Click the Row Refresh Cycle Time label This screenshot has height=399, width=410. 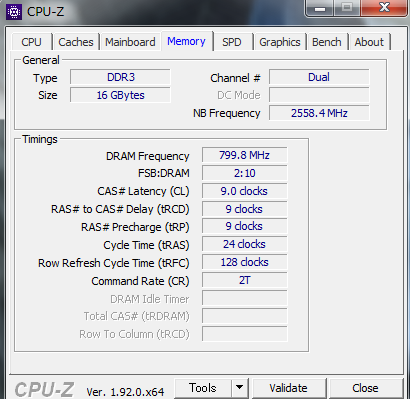(114, 263)
